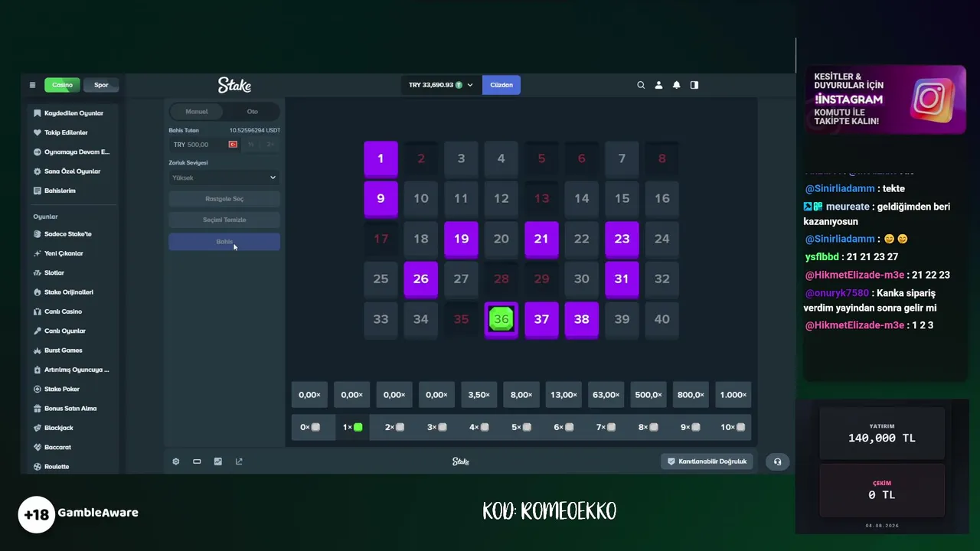Click the Bahis bet button
Screen dimensions: 980x551
point(224,242)
